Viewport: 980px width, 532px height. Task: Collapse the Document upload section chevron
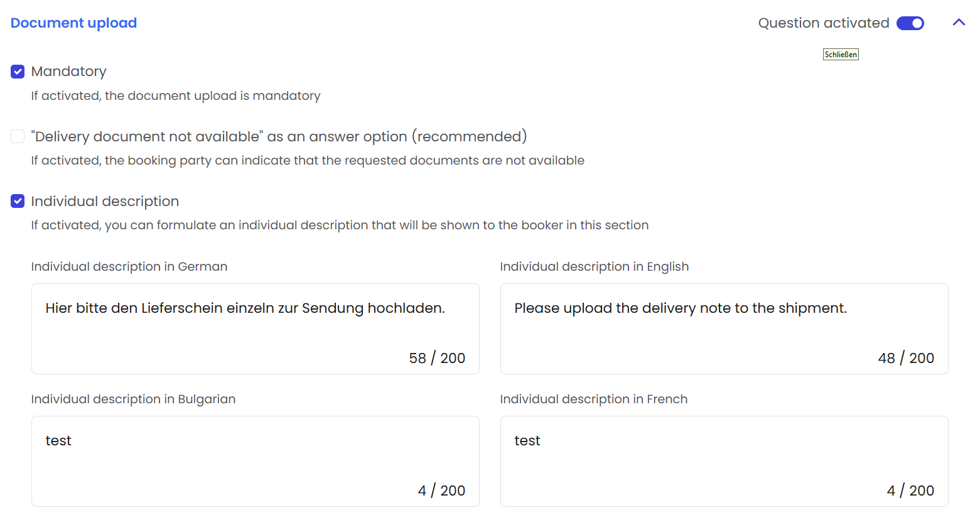(959, 23)
